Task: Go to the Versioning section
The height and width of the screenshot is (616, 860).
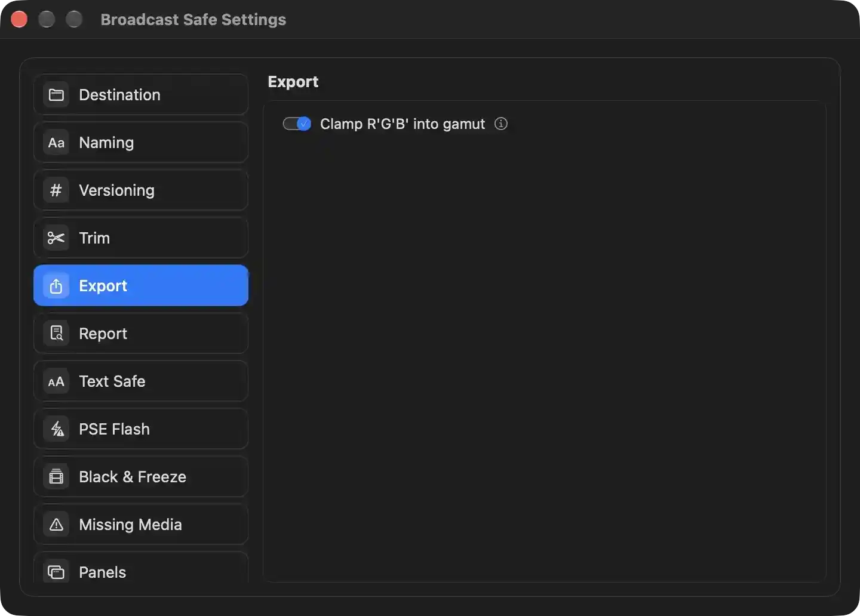Action: click(141, 190)
